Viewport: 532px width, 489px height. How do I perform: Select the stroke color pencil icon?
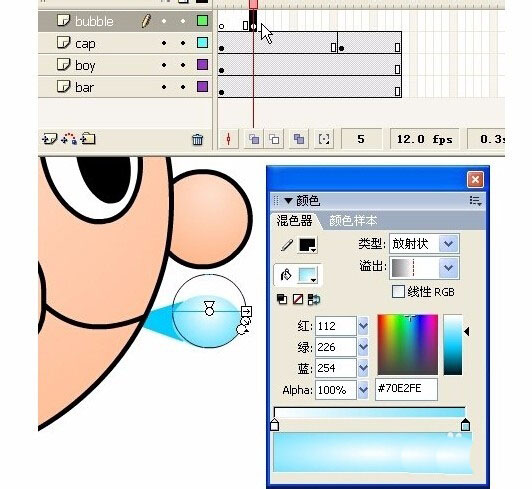287,245
